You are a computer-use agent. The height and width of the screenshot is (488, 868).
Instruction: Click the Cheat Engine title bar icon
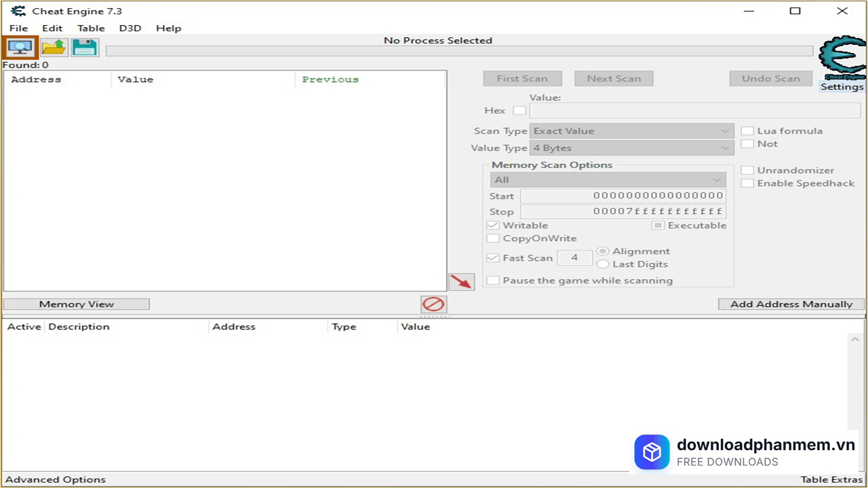point(18,11)
